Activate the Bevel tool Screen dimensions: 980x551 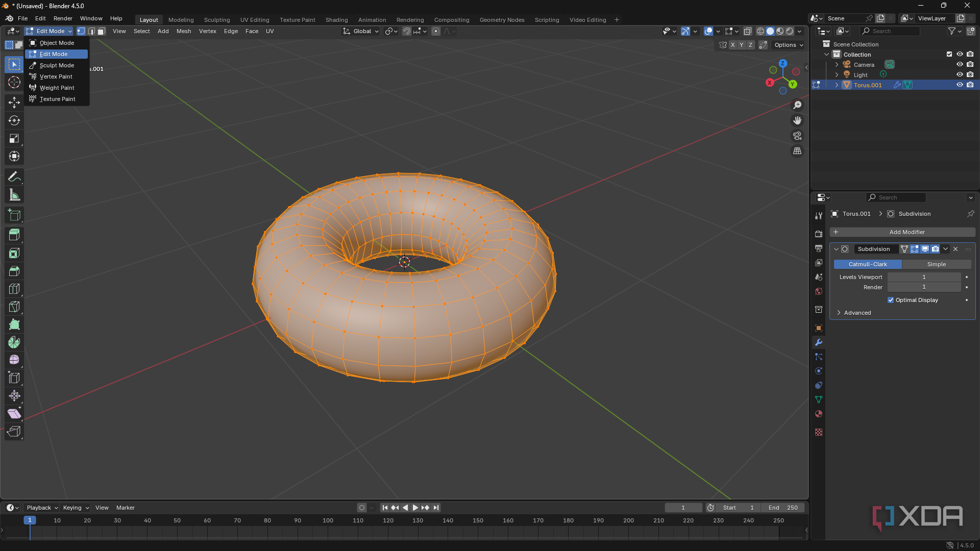[x=14, y=271]
